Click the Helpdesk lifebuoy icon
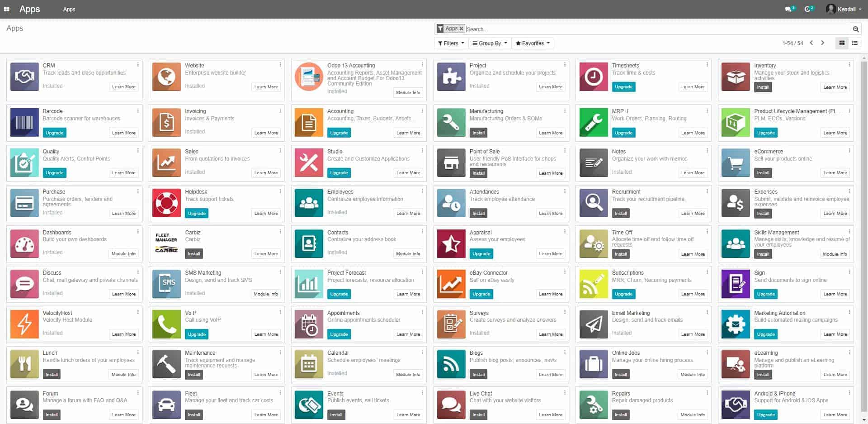This screenshot has height=424, width=868. coord(167,203)
